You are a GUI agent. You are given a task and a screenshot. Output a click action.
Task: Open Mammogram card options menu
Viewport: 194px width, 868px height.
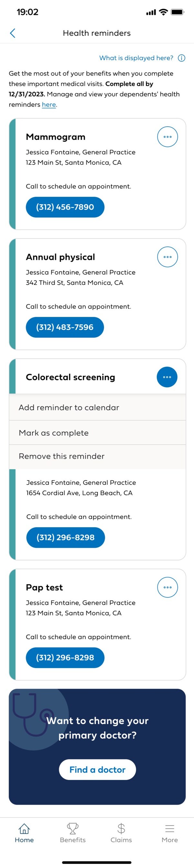(x=167, y=137)
